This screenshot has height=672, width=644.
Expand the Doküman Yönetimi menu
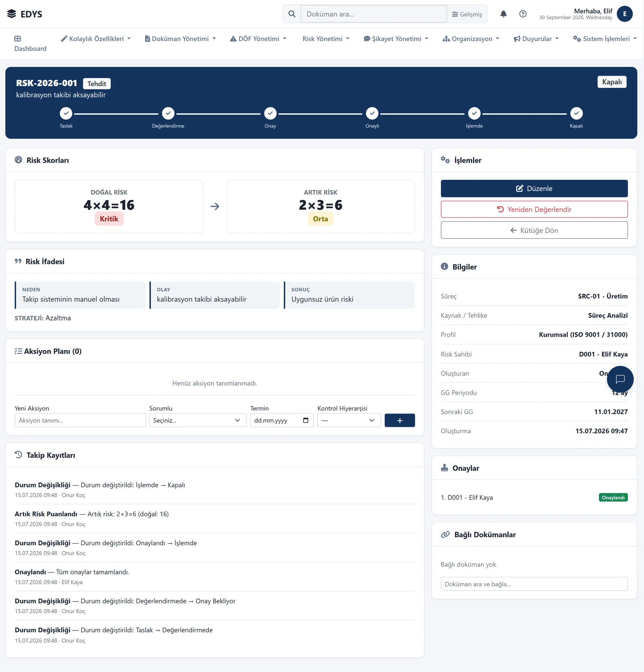pos(180,39)
